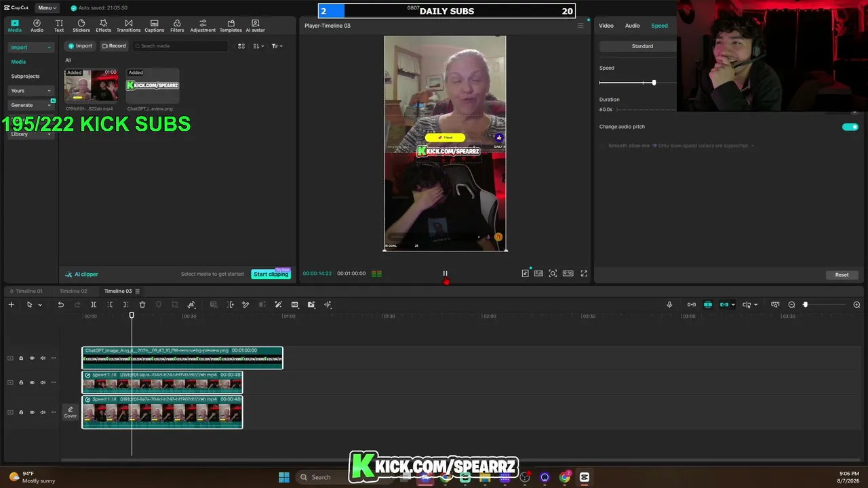Open the media filter dropdown
Image resolution: width=868 pixels, height=488 pixels.
277,46
